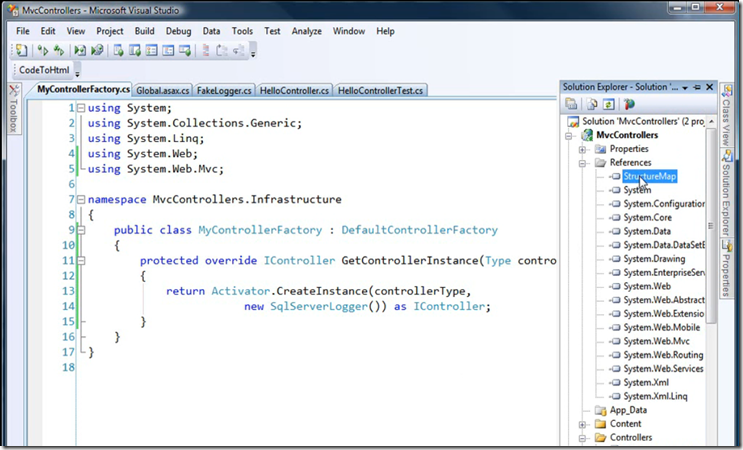
Task: Select the App_Data folder
Action: [x=628, y=410]
